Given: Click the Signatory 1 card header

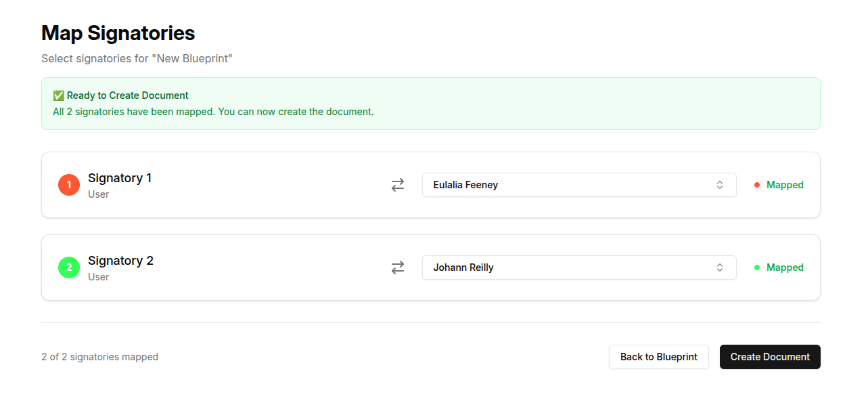Looking at the screenshot, I should tap(120, 177).
